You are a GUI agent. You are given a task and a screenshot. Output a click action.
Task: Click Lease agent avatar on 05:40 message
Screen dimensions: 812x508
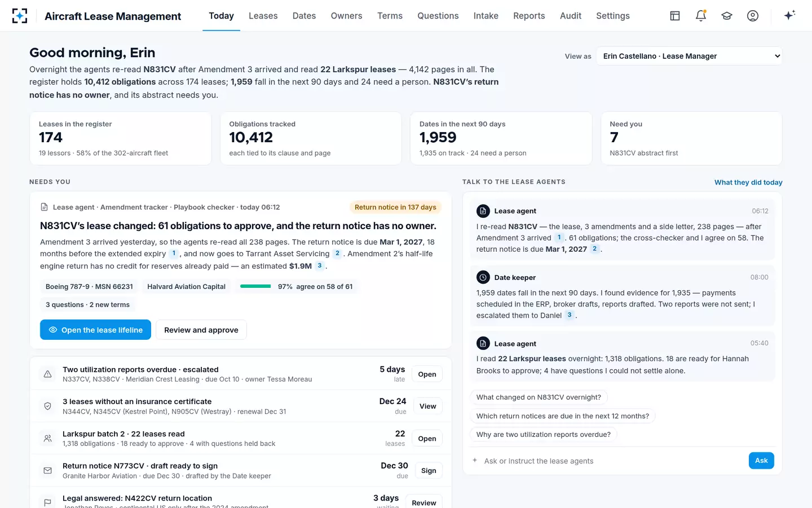483,343
